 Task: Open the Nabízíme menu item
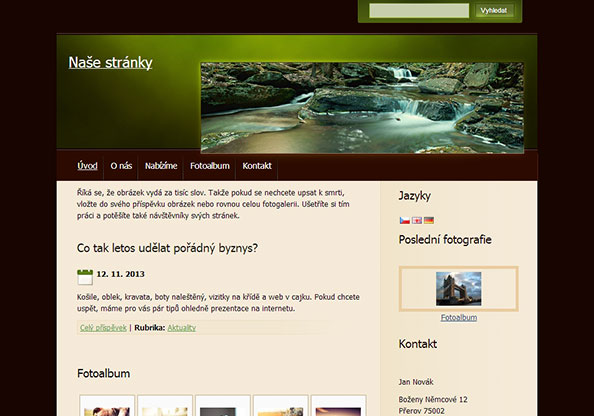[161, 166]
